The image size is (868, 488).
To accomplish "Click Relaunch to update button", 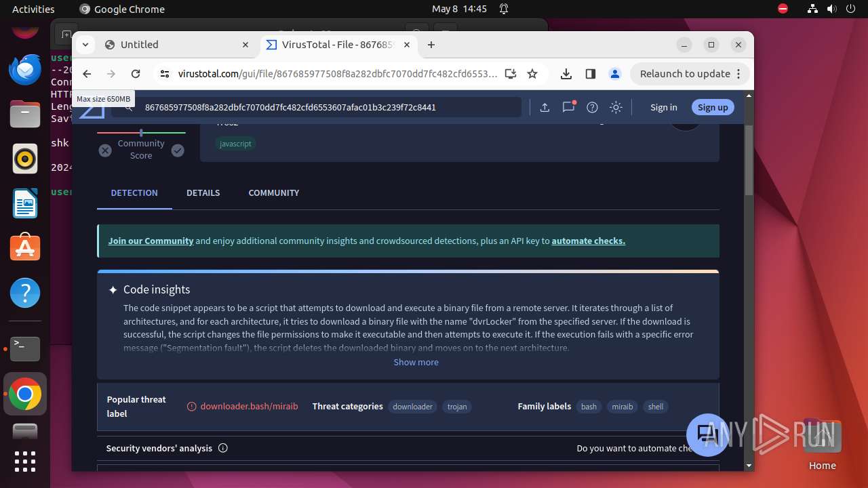I will coord(690,74).
